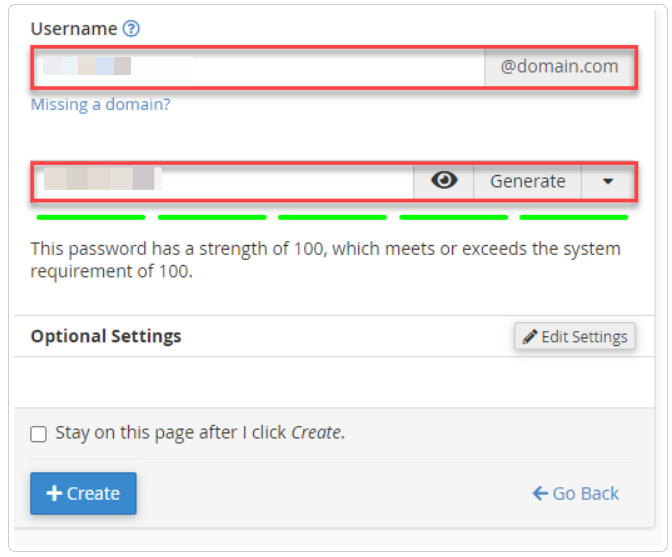Click the middle green strength bar segment
Viewport: 672px width, 557px height.
(x=332, y=217)
